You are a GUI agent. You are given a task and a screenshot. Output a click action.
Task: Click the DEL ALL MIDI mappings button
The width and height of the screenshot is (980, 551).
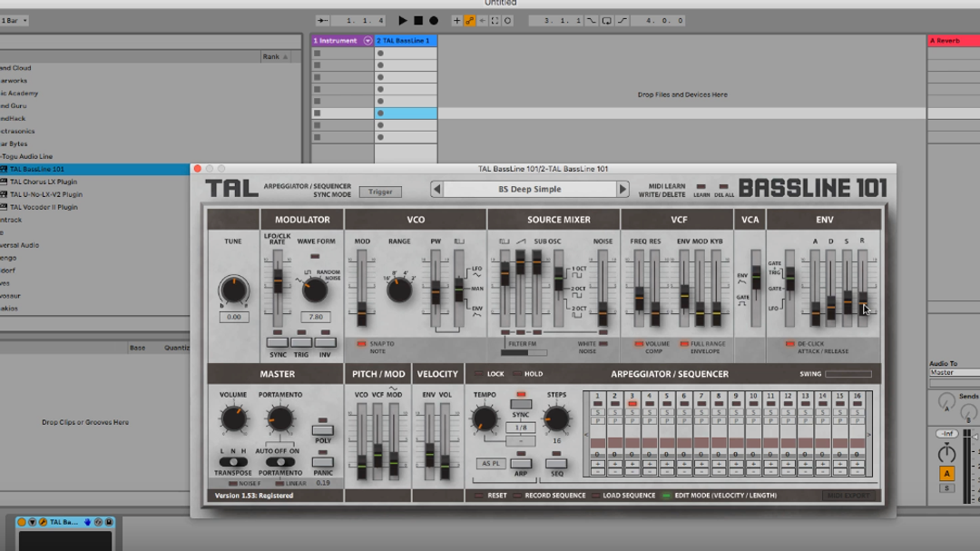[724, 186]
